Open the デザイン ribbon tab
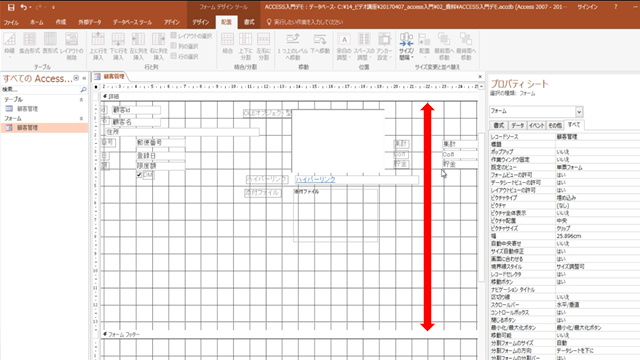This screenshot has height=360, width=640. point(200,22)
